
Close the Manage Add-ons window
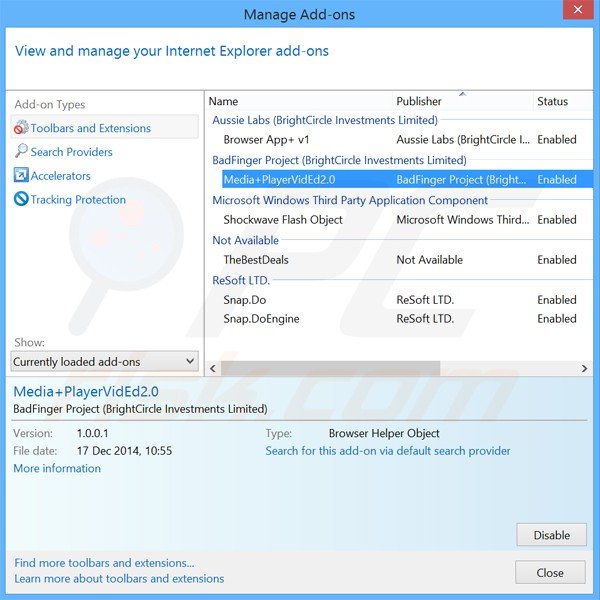(x=577, y=9)
